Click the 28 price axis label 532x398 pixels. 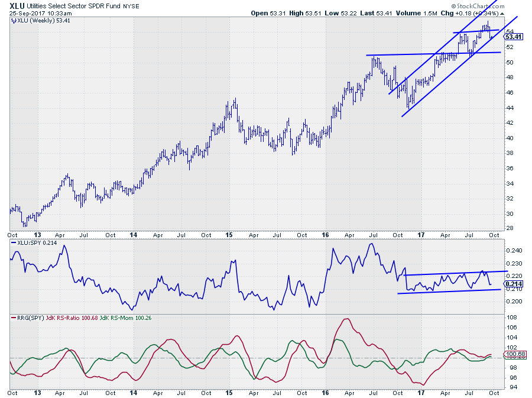click(510, 228)
